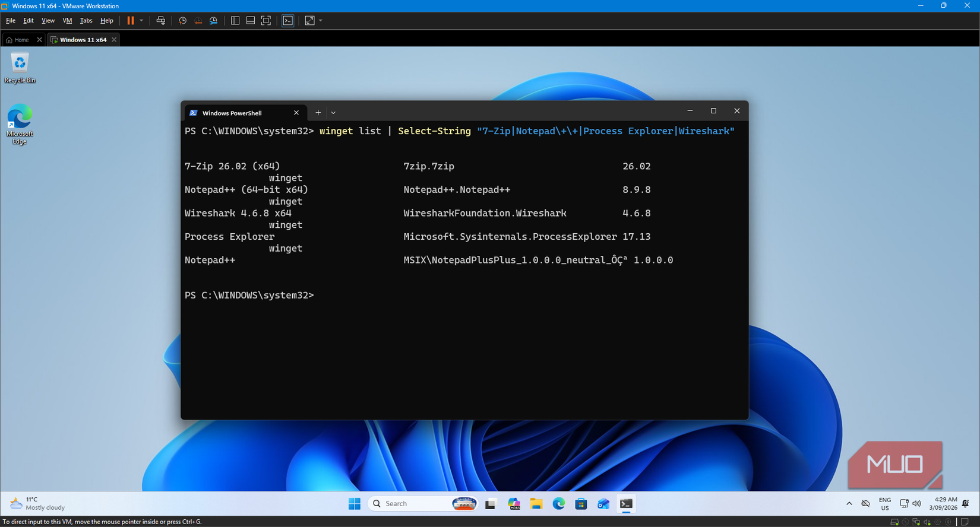980x527 pixels.
Task: Click the Notepad++.Notepad++ package ID
Action: click(457, 190)
